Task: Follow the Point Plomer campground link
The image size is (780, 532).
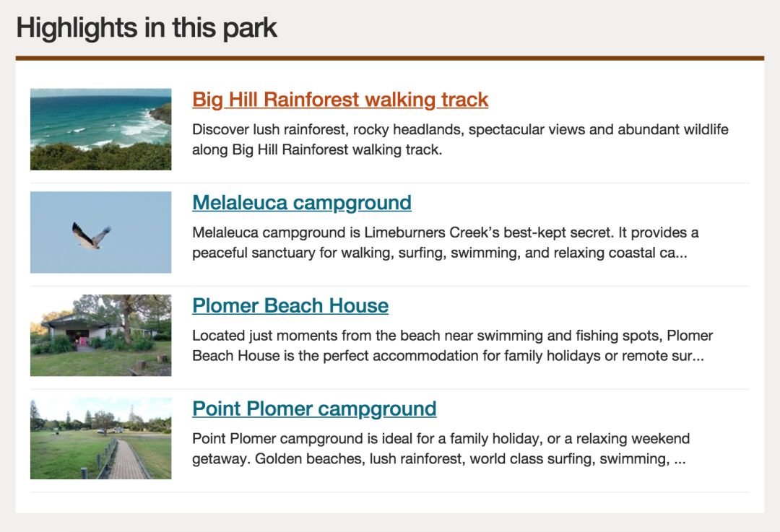Action: coord(314,409)
